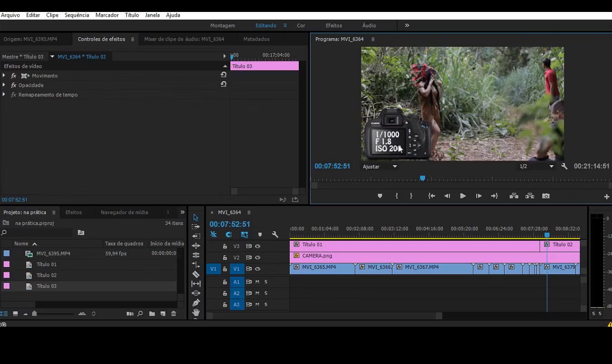Screen dimensions: 612x364
Task: Go to Out point
Action: 494,196
